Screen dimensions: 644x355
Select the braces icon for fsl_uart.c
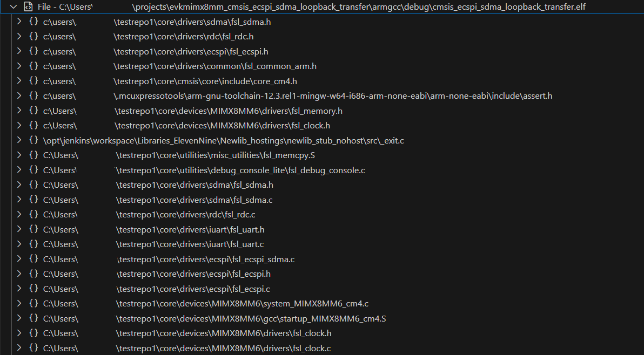pos(33,244)
